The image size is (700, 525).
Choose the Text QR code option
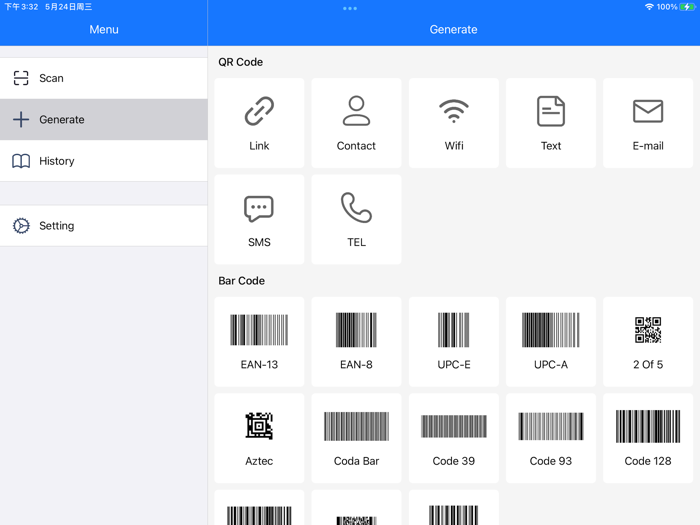coord(551,123)
